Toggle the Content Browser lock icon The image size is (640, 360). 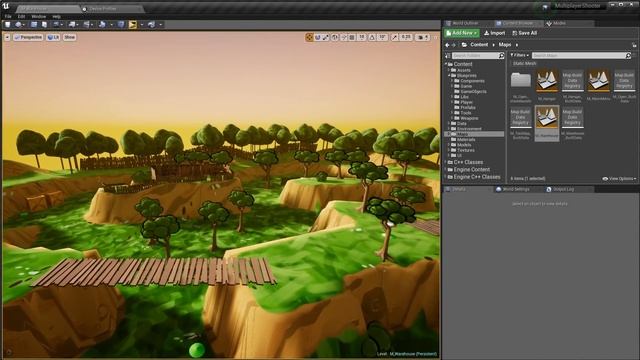click(634, 45)
